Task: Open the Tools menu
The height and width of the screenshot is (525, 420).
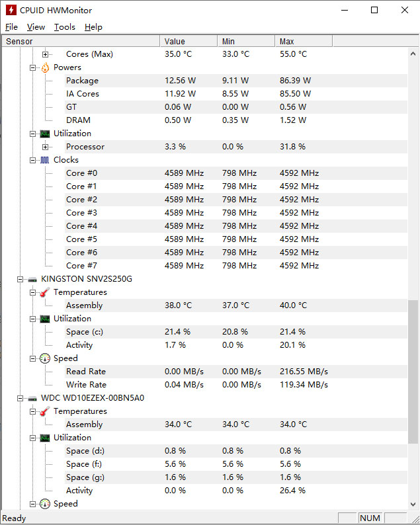Action: pyautogui.click(x=64, y=27)
